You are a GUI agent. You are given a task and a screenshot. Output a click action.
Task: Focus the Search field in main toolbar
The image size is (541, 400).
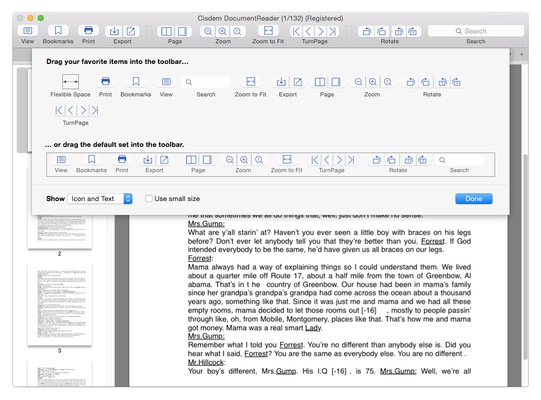(476, 31)
